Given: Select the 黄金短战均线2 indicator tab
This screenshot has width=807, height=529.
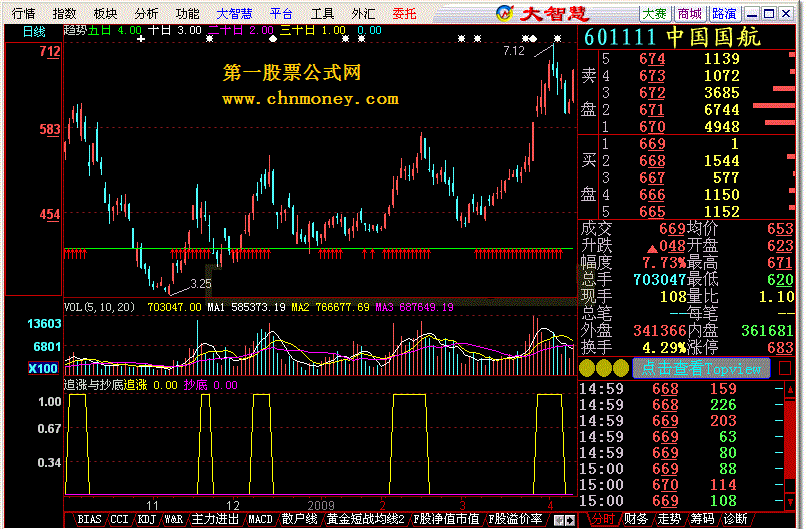Looking at the screenshot, I should 365,519.
